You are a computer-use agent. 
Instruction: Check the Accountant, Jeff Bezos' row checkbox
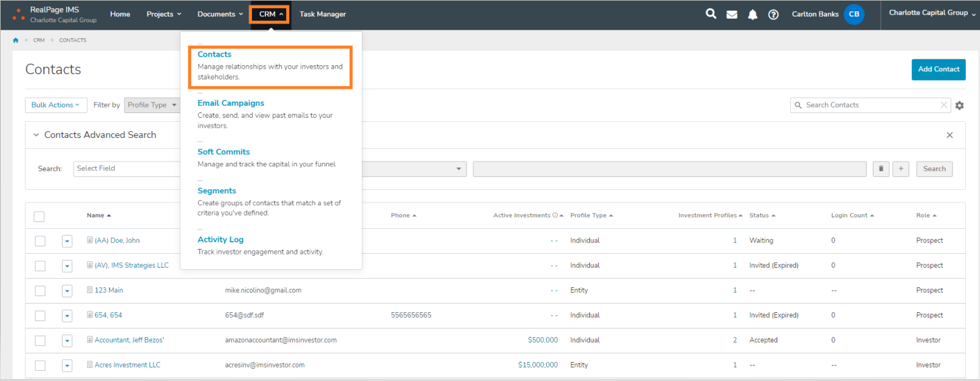point(40,341)
